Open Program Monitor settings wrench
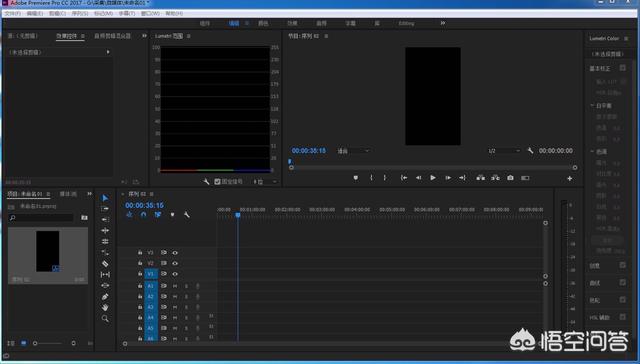This screenshot has width=640, height=364. (x=530, y=151)
